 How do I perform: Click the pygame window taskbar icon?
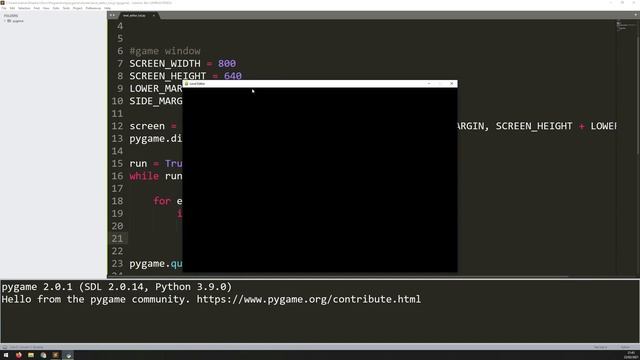click(68, 355)
